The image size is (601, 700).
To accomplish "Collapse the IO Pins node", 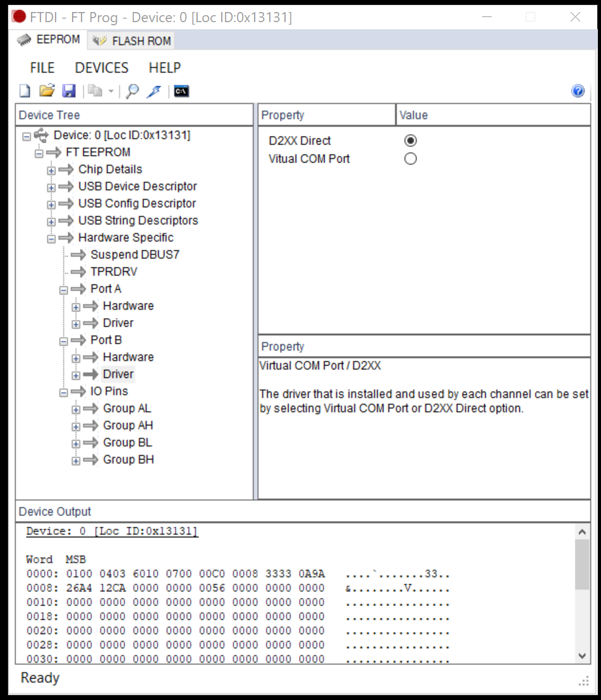I will tap(64, 392).
